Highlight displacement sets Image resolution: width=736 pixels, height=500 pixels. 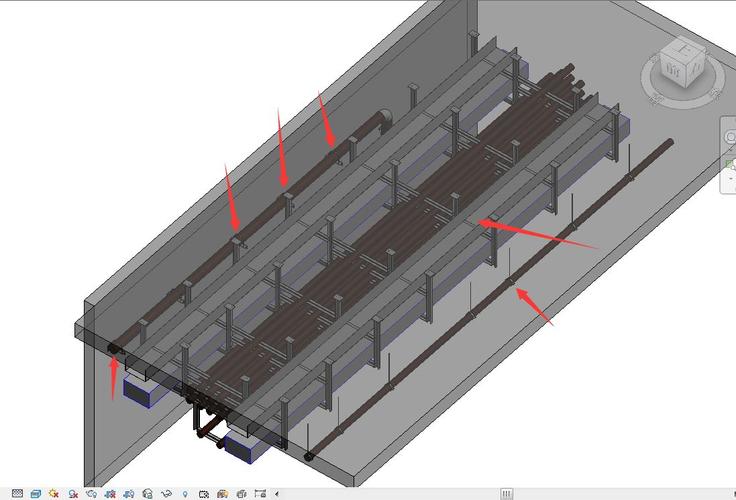coord(241,494)
